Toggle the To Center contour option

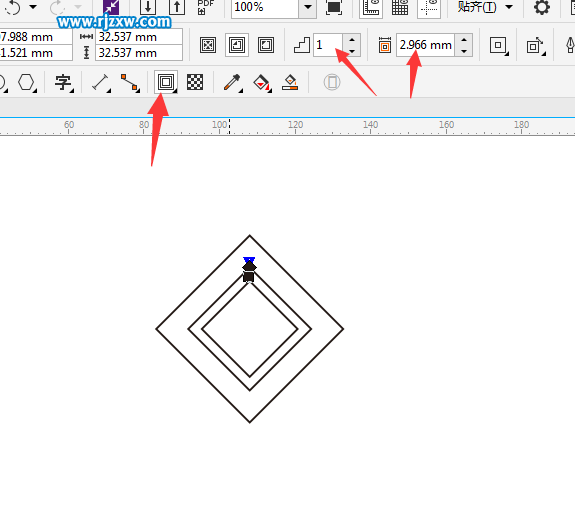pos(208,45)
